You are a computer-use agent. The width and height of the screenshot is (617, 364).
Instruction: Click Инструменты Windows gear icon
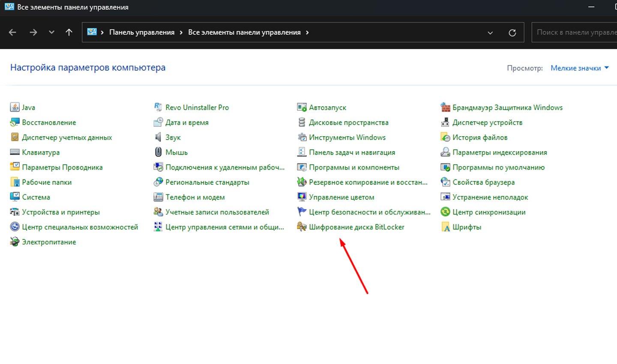(x=302, y=137)
